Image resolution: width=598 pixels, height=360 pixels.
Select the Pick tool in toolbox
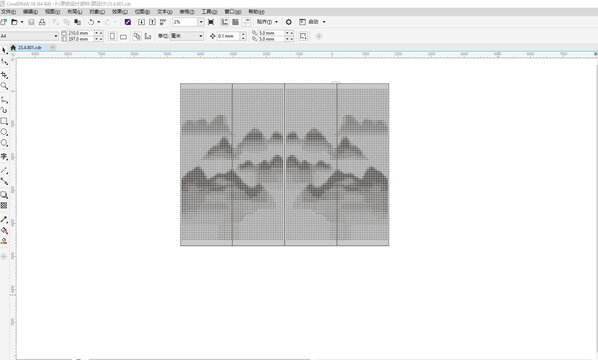click(x=4, y=50)
